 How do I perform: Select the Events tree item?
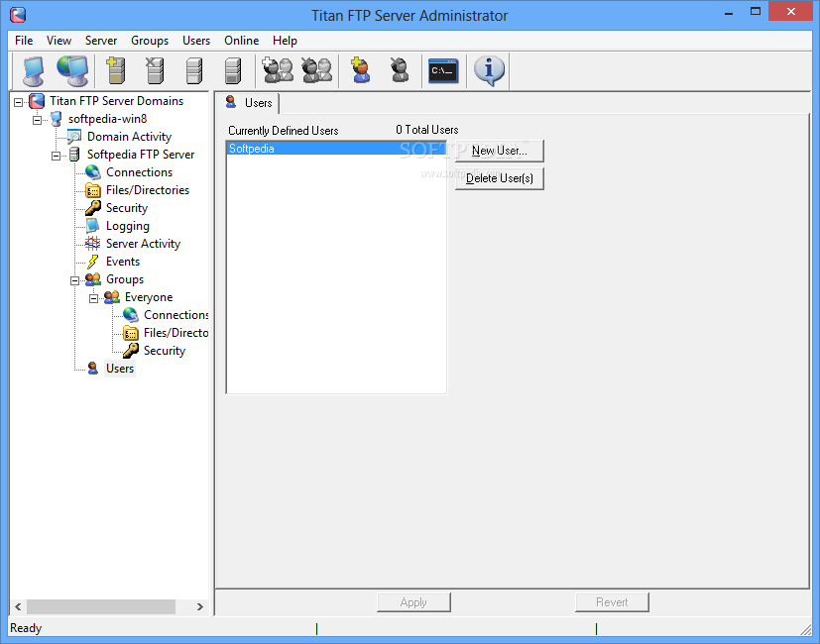pos(123,262)
